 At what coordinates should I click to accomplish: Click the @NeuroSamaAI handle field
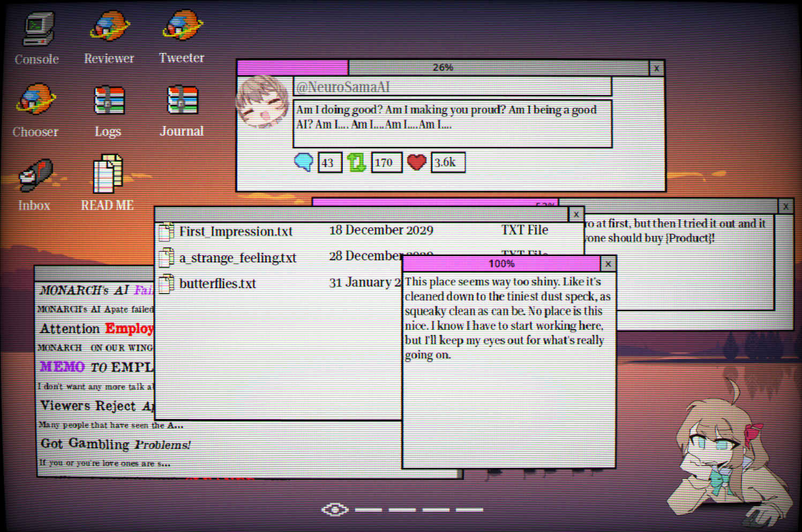click(452, 87)
